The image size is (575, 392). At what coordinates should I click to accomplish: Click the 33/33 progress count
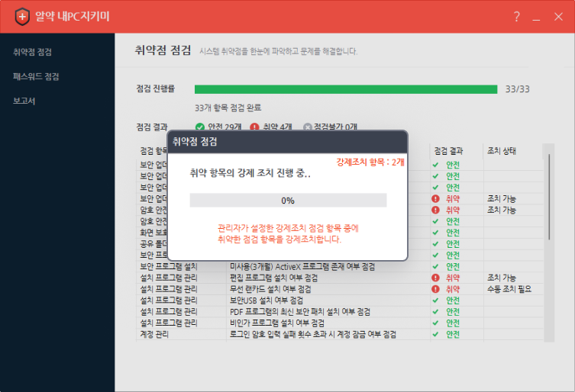click(x=518, y=89)
